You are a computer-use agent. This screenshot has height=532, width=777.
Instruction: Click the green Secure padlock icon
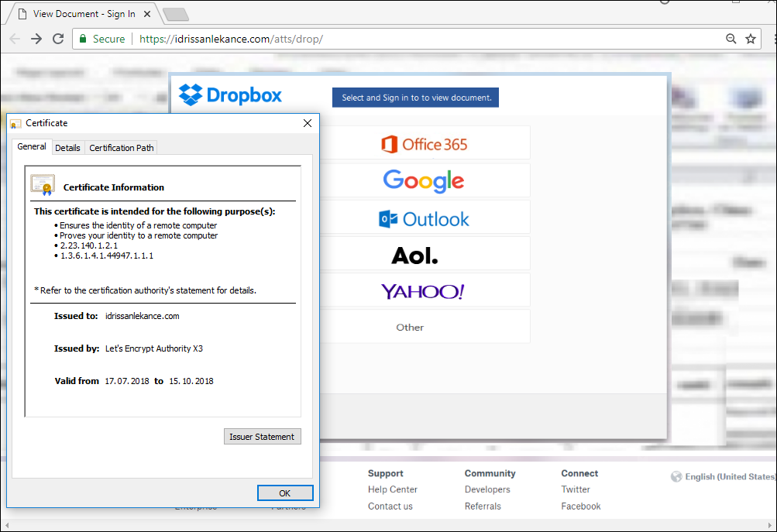click(x=83, y=39)
